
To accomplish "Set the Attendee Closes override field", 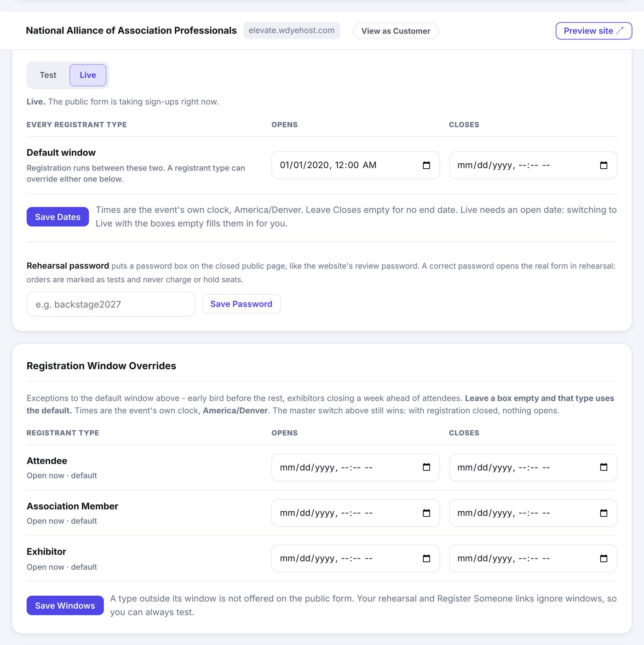I will [533, 467].
